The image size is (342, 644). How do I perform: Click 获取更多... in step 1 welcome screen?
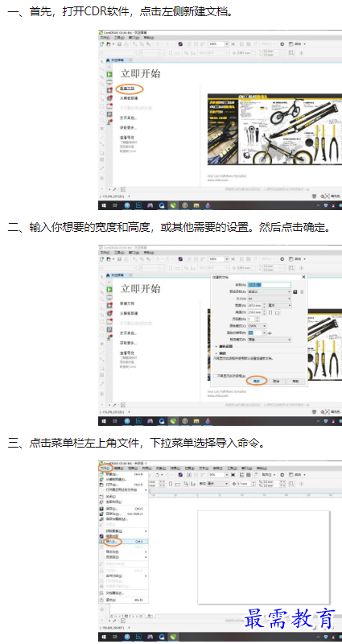coord(129,128)
